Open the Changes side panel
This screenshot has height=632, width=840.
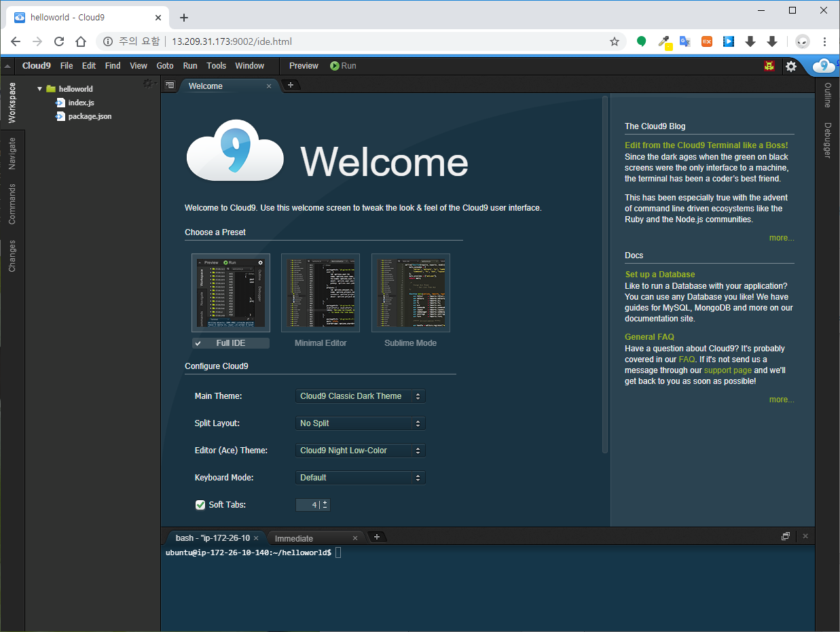pyautogui.click(x=12, y=256)
